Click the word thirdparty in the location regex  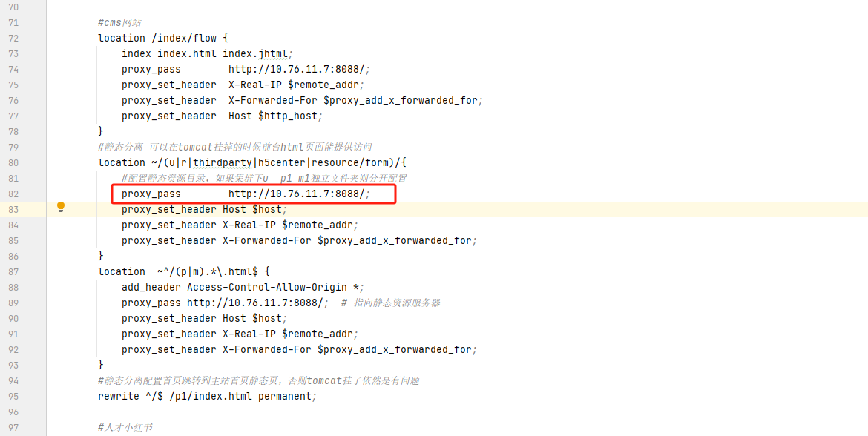click(x=223, y=162)
